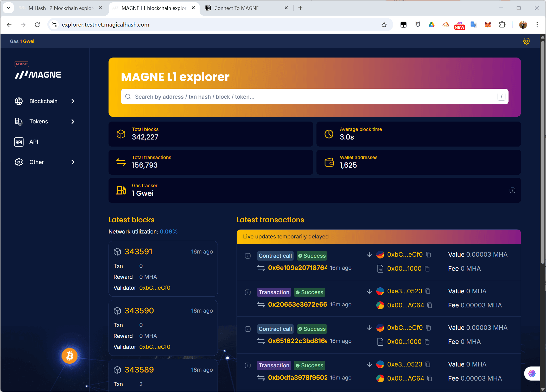This screenshot has width=546, height=392.
Task: Click the settings gear in the top bar
Action: tap(526, 41)
